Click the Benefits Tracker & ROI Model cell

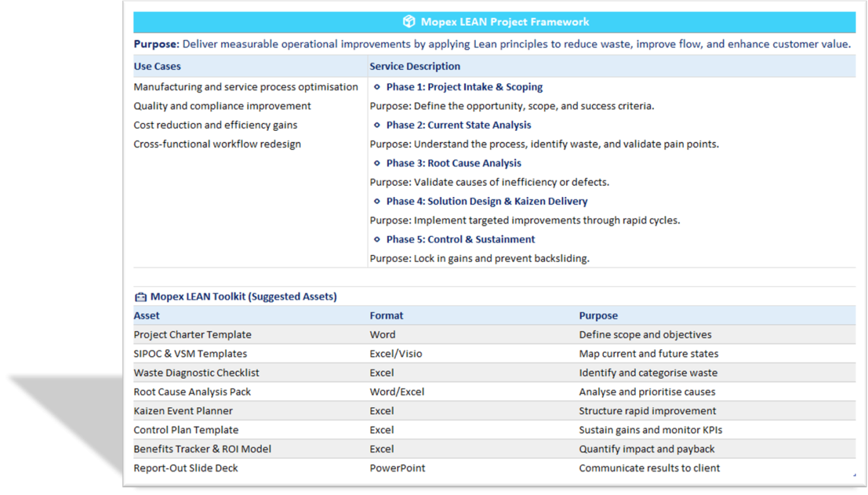[x=202, y=449]
